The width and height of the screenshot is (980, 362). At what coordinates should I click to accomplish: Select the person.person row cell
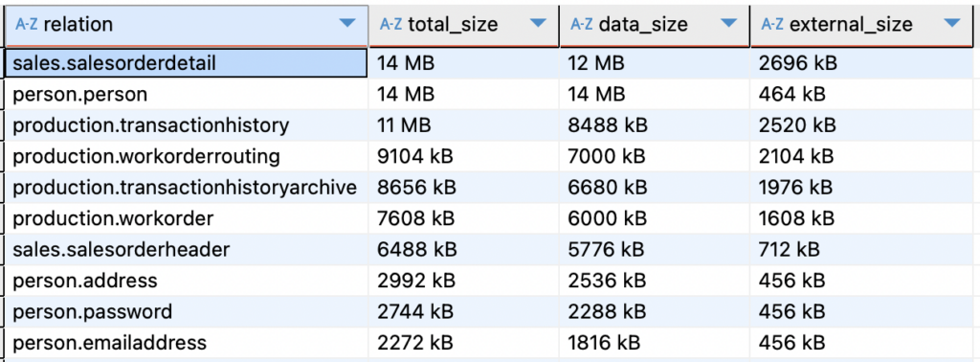click(187, 95)
